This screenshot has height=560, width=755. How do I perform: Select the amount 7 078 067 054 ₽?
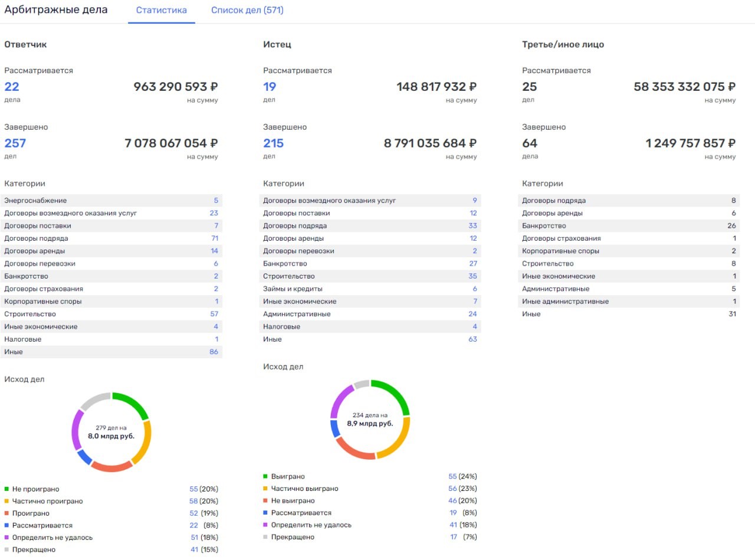click(x=171, y=143)
